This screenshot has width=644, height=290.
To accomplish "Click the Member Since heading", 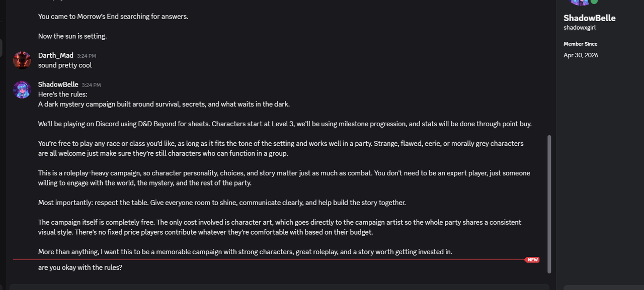I will pos(581,44).
